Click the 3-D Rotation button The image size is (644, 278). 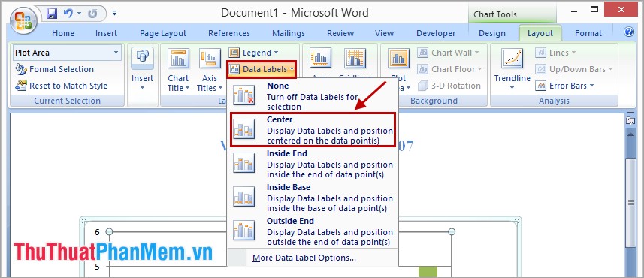(x=449, y=86)
